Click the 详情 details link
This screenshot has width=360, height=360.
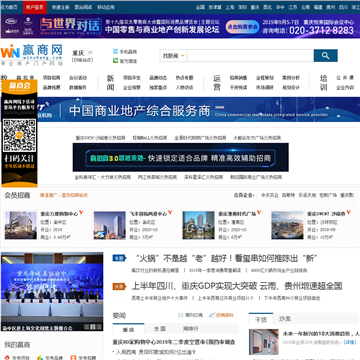(350, 342)
